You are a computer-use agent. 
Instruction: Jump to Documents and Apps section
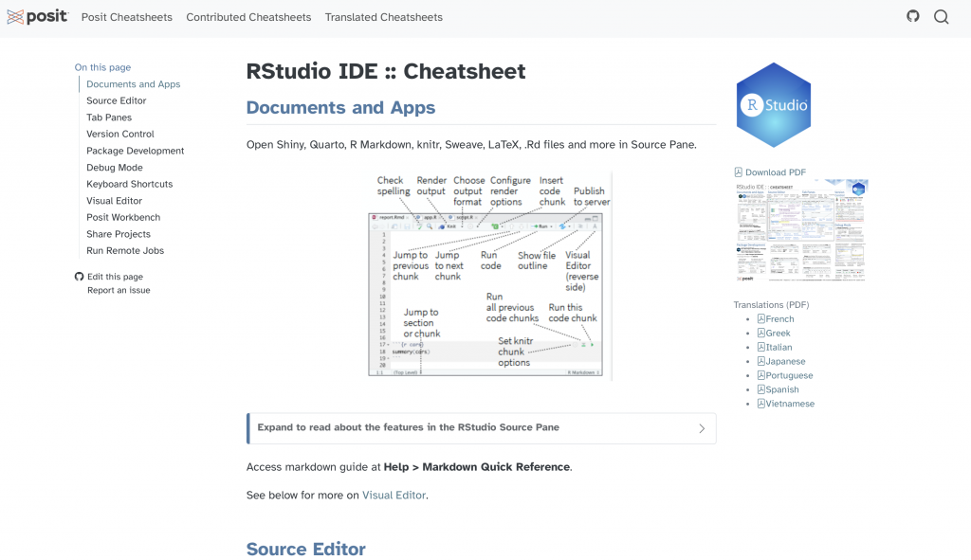tap(133, 84)
